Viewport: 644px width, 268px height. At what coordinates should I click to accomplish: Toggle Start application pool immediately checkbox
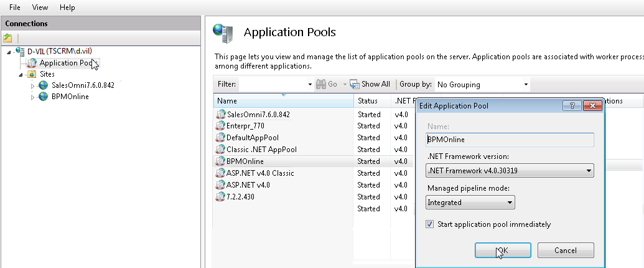click(x=429, y=224)
